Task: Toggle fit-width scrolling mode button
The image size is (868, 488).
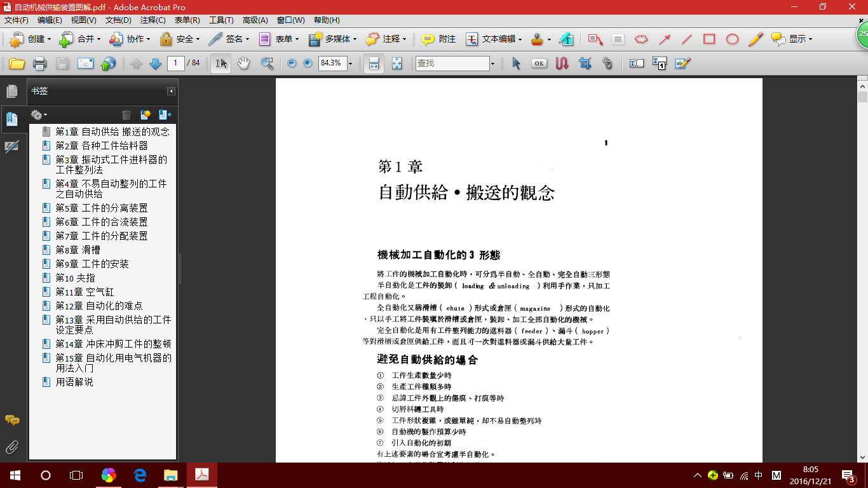Action: pos(374,64)
